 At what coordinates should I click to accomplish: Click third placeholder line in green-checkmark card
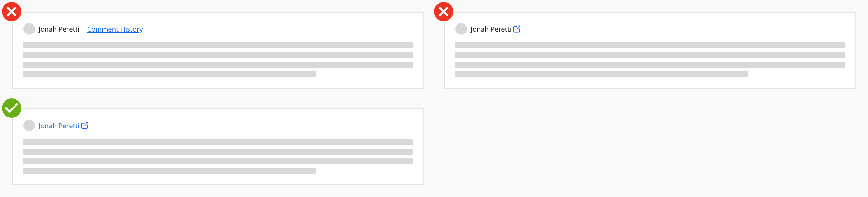[x=218, y=161]
